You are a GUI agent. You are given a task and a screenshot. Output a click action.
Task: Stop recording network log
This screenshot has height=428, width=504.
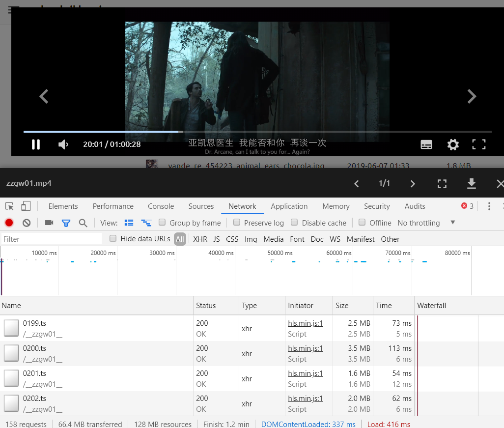pyautogui.click(x=9, y=223)
